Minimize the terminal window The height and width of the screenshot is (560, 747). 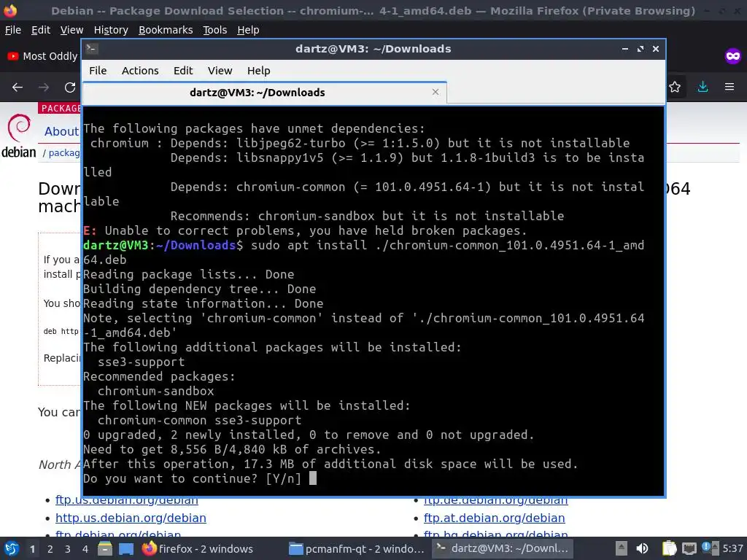[x=625, y=49]
